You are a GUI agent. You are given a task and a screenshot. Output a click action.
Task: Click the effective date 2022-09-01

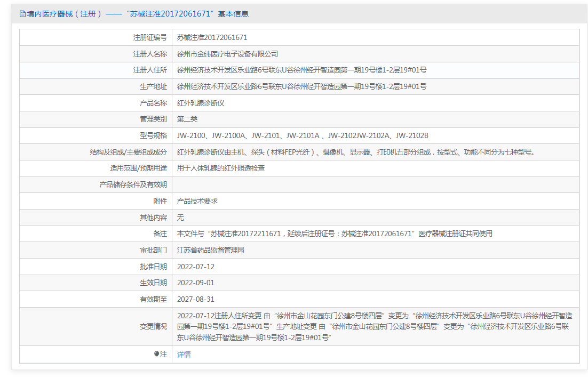pos(195,283)
